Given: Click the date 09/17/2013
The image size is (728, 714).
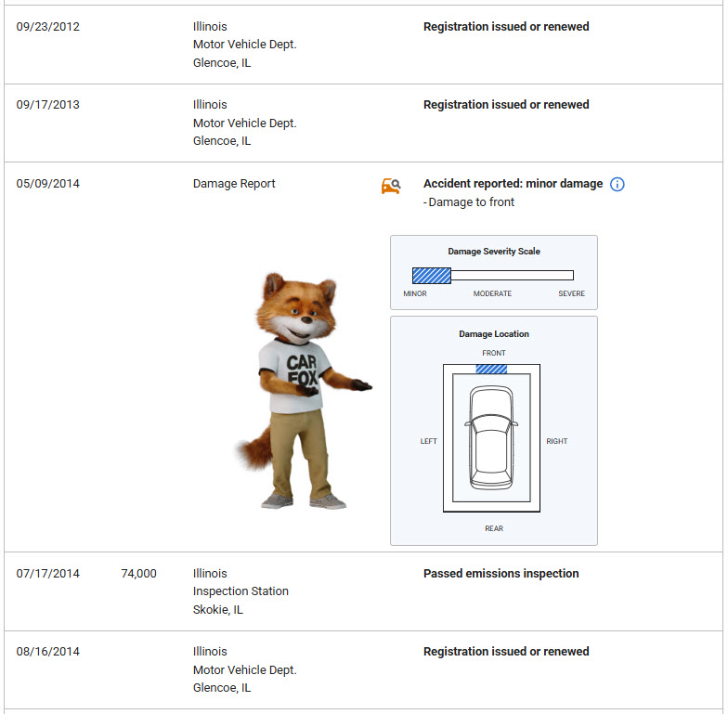Looking at the screenshot, I should coord(48,105).
